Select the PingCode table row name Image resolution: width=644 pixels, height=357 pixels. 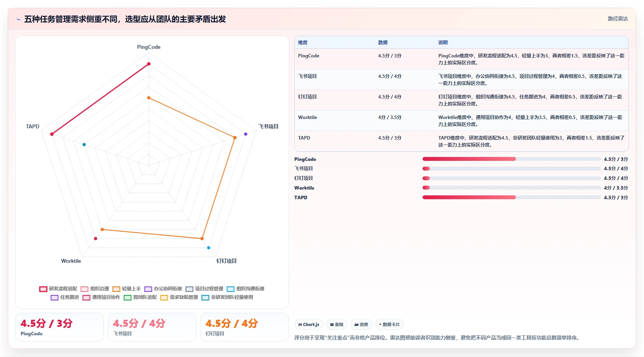(x=309, y=56)
